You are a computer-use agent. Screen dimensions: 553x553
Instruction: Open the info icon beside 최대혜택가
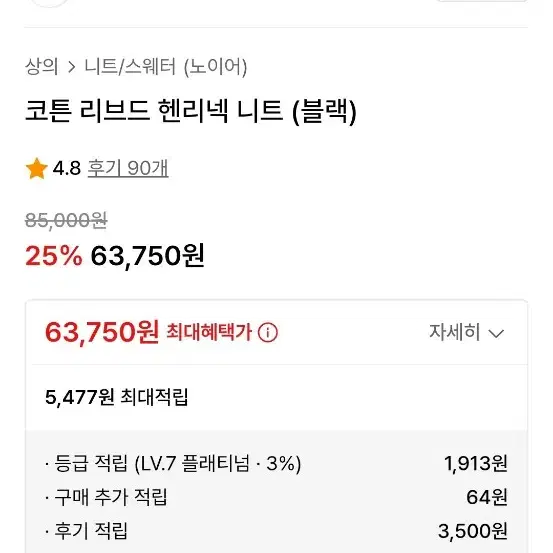click(x=268, y=332)
